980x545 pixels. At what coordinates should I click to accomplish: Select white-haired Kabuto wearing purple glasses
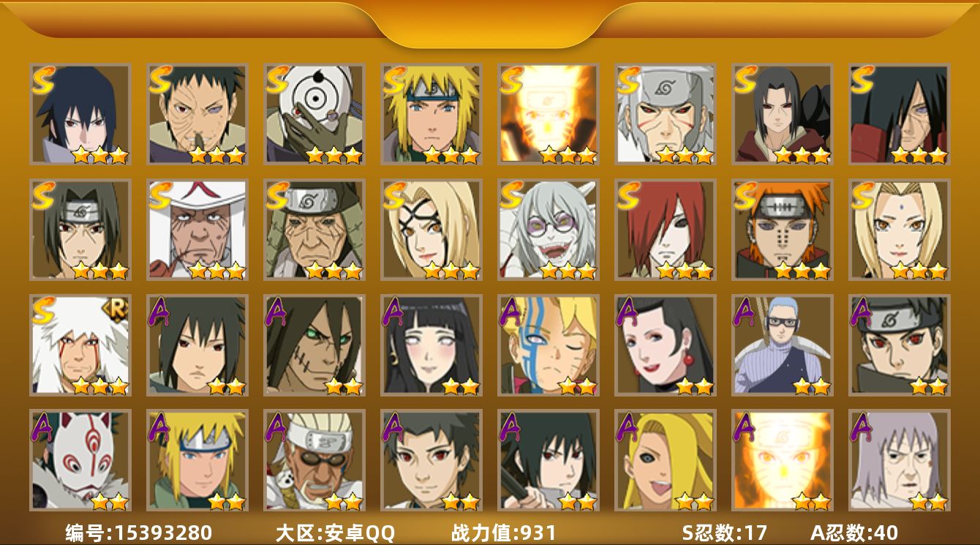point(549,230)
